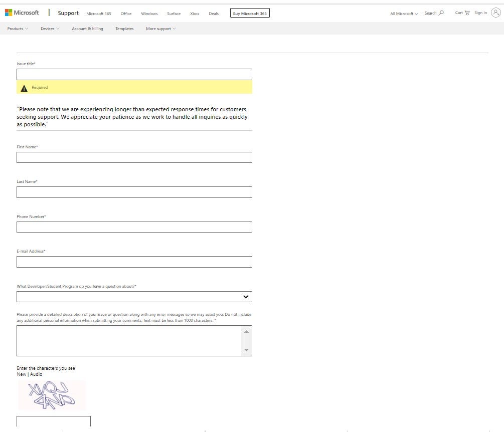Focus the Last Name field

pos(134,192)
